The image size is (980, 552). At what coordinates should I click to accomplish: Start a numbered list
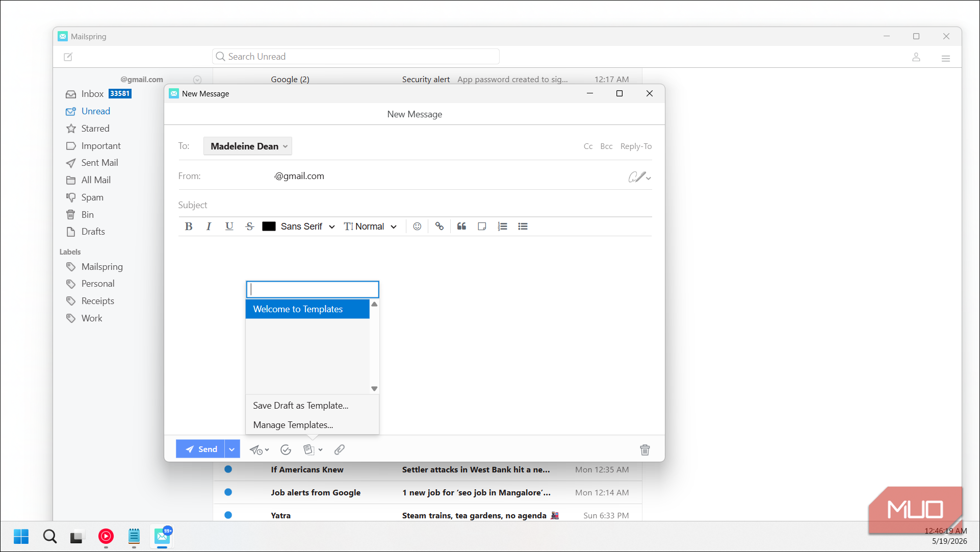502,227
